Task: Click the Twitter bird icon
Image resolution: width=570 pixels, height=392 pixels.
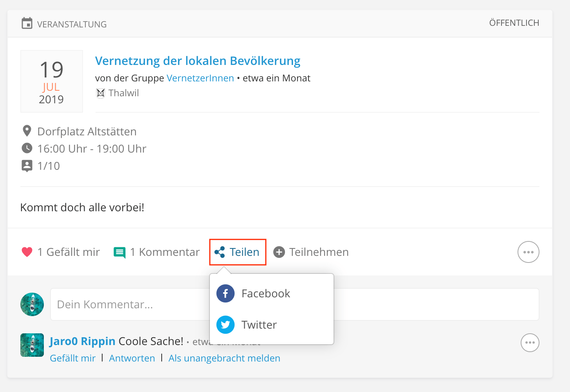Action: pyautogui.click(x=225, y=325)
